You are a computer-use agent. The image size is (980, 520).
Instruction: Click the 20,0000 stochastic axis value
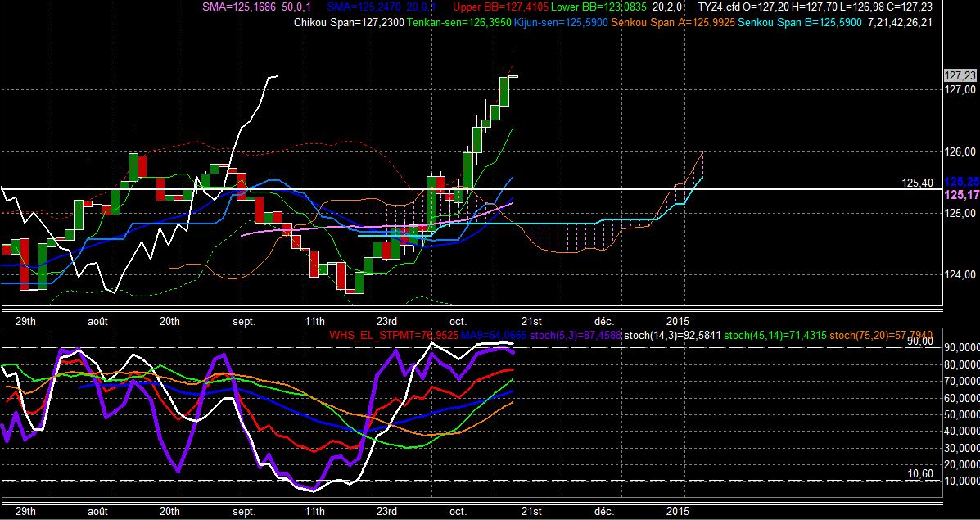tap(960, 465)
